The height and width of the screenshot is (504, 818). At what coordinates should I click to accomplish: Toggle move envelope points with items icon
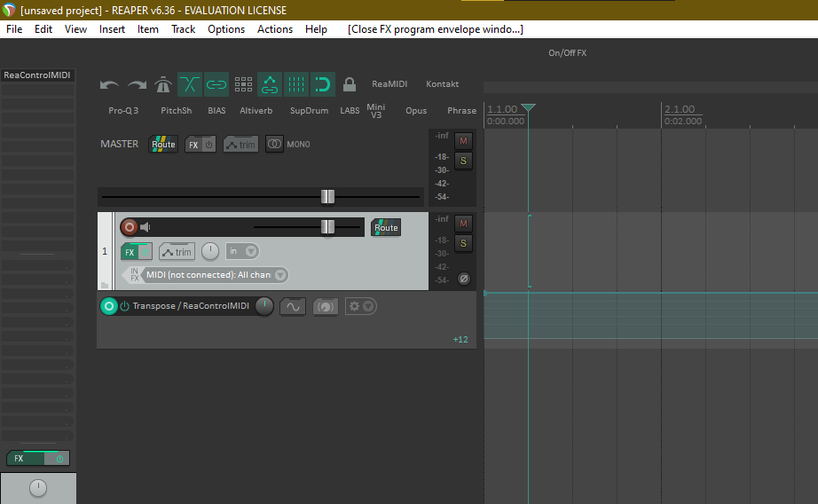point(270,84)
